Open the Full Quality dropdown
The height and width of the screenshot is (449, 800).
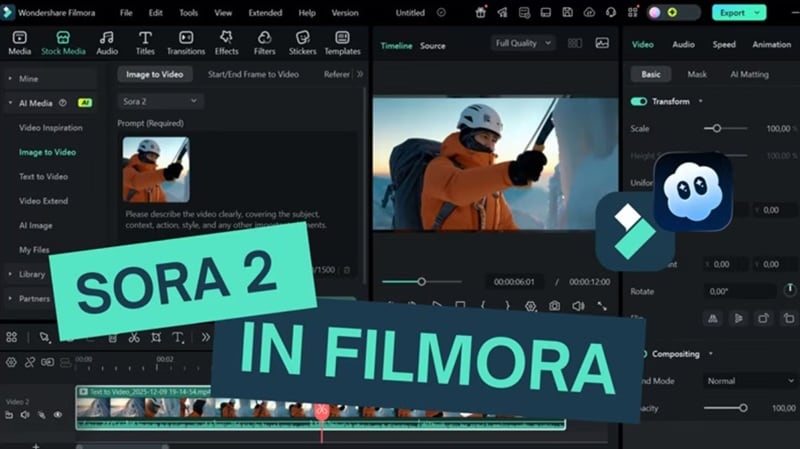coord(523,43)
